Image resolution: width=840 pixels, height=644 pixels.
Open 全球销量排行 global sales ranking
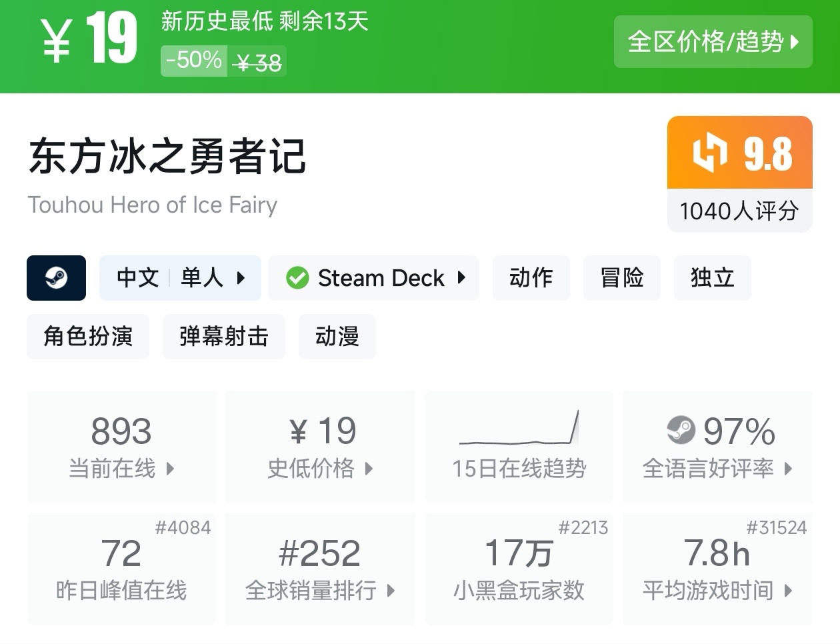320,569
